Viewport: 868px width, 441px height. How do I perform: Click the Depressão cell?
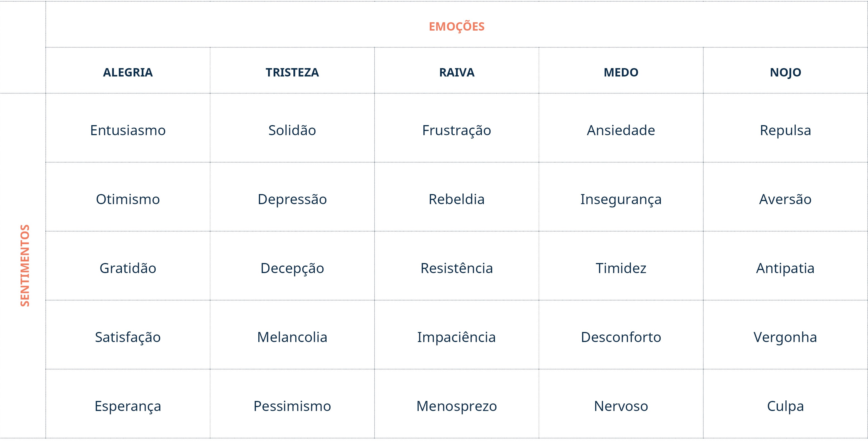pyautogui.click(x=292, y=200)
